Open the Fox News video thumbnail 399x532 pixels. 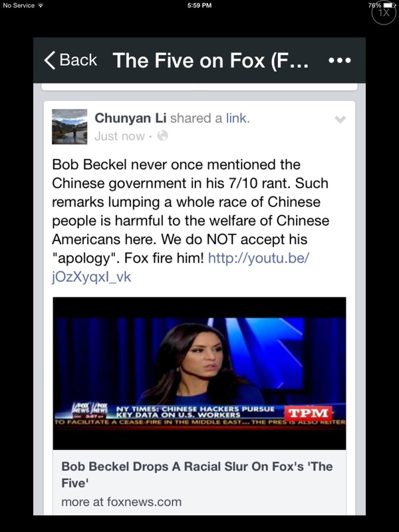[199, 373]
